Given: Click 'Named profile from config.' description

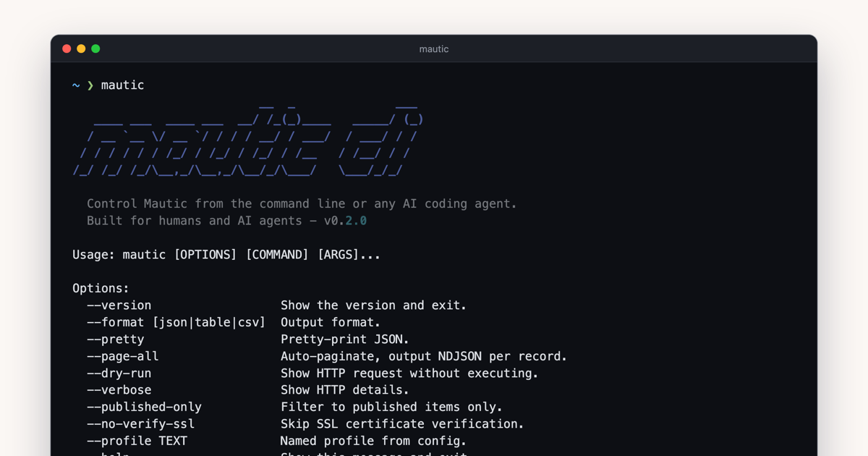Looking at the screenshot, I should 374,441.
